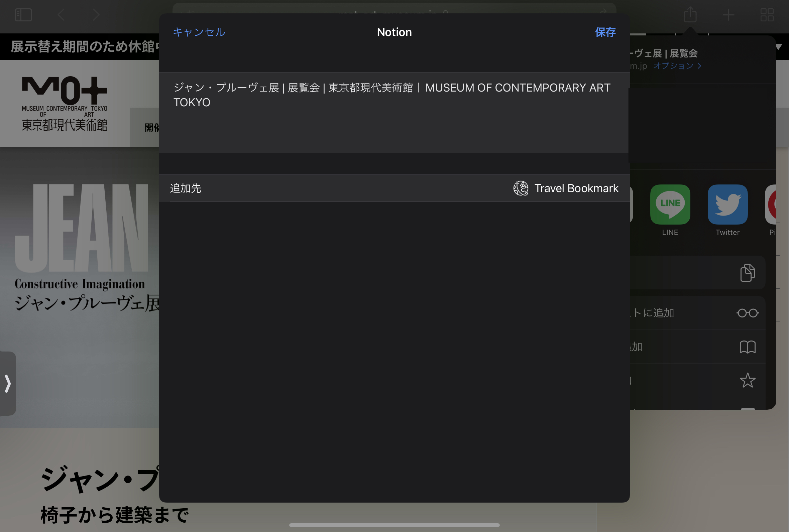789x532 pixels.
Task: Go forward with Safari forward arrow
Action: tap(96, 15)
